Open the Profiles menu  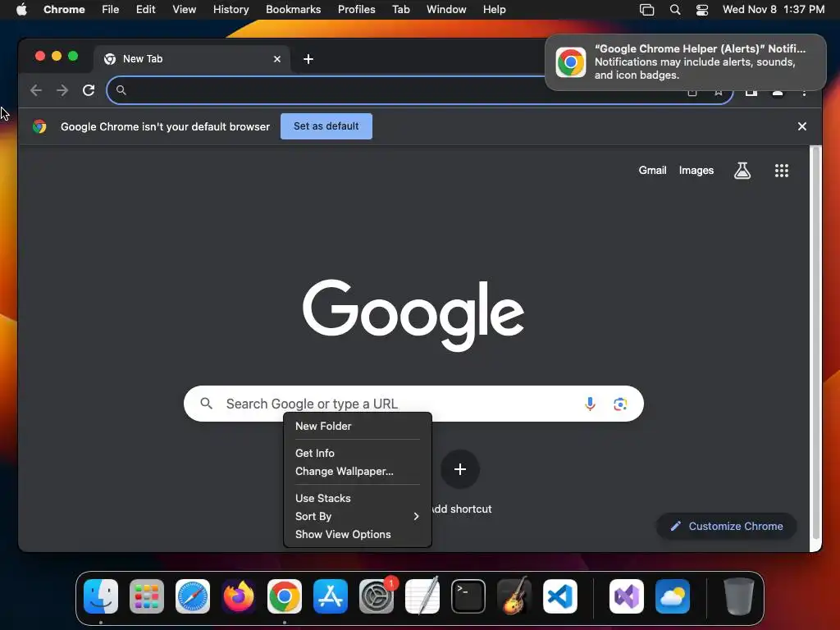point(356,10)
